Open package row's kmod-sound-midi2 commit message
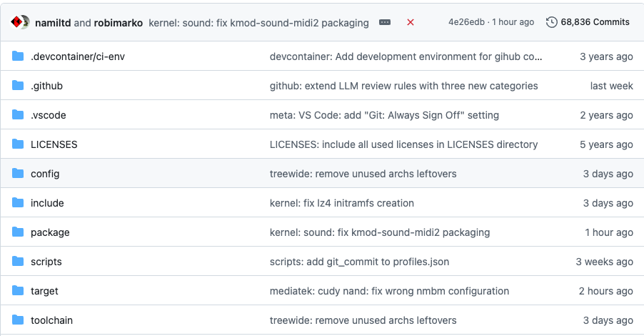The width and height of the screenshot is (644, 336). (x=380, y=232)
